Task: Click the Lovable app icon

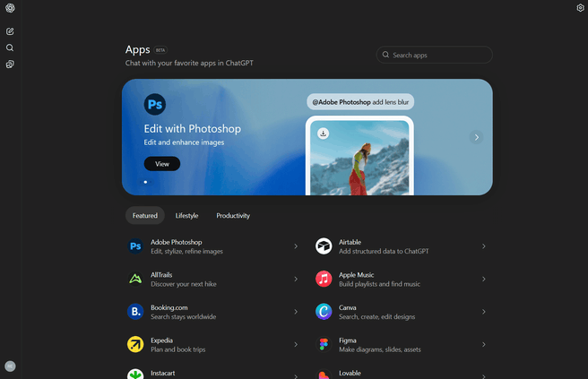Action: [x=324, y=374]
